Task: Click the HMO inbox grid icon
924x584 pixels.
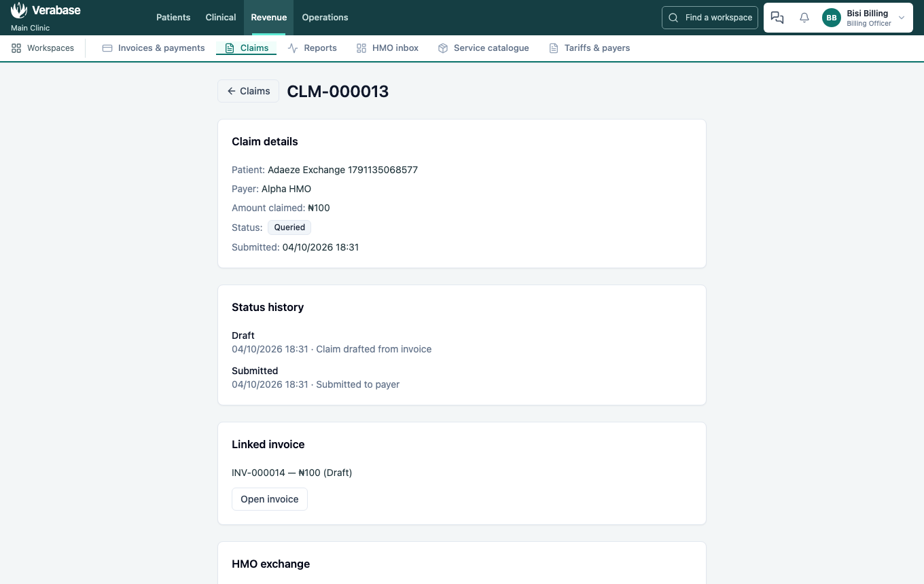Action: [x=361, y=48]
